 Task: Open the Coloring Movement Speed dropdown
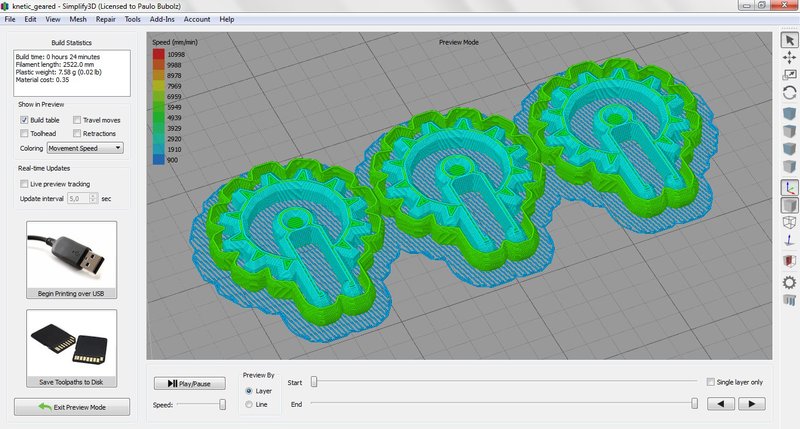coord(85,148)
